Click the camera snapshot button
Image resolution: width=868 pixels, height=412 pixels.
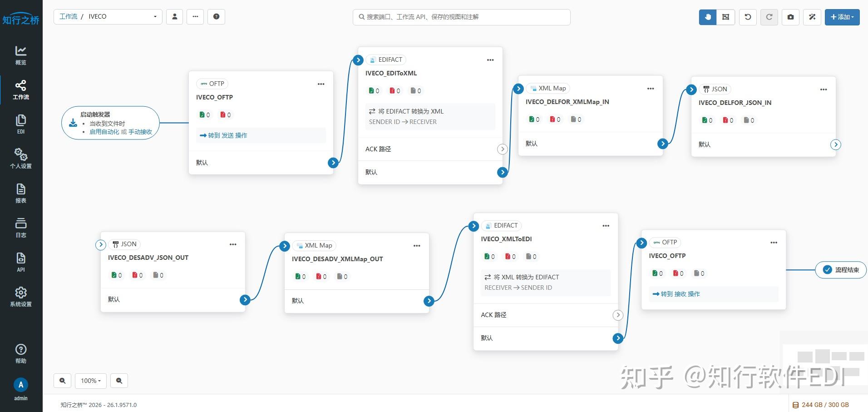click(791, 17)
